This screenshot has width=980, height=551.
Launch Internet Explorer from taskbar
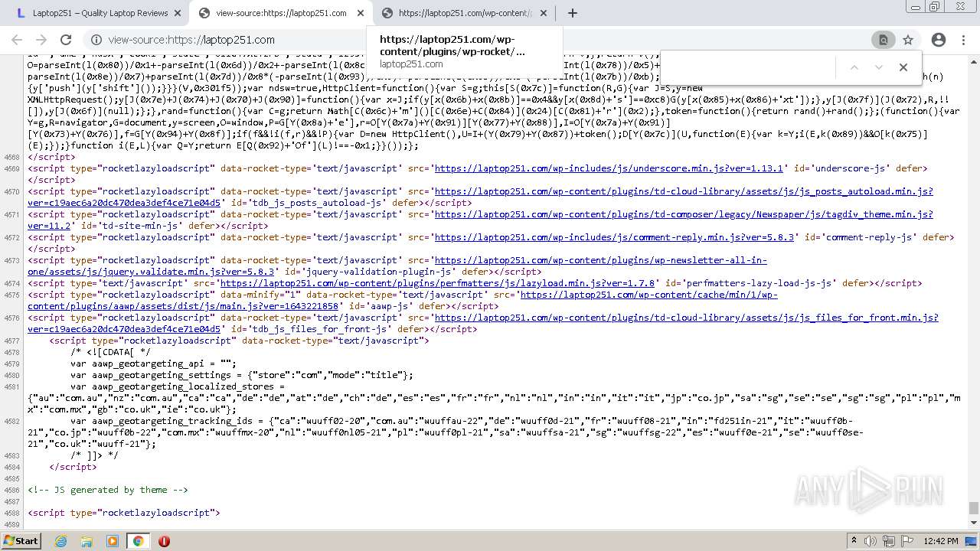60,541
